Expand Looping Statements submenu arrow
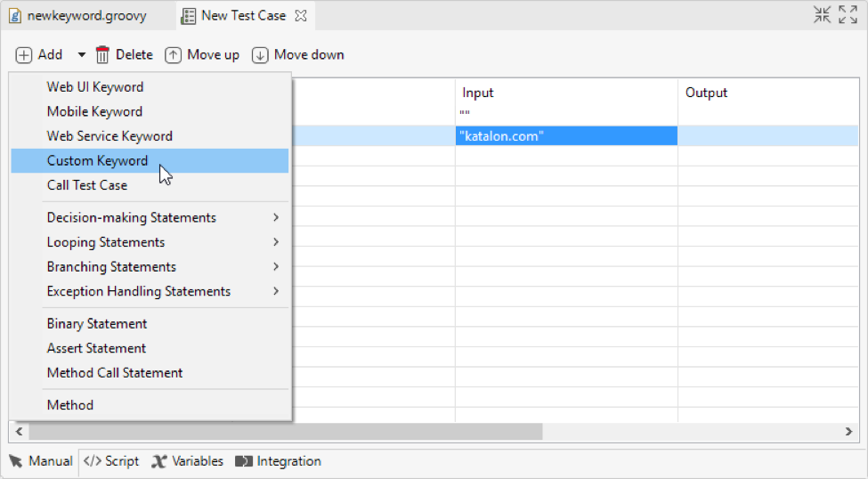Viewport: 868px width, 479px height. (276, 242)
